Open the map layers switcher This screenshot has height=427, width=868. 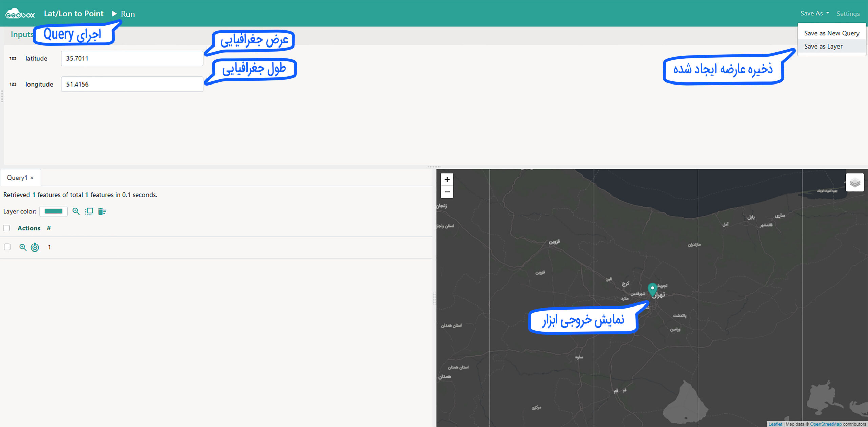(x=854, y=183)
